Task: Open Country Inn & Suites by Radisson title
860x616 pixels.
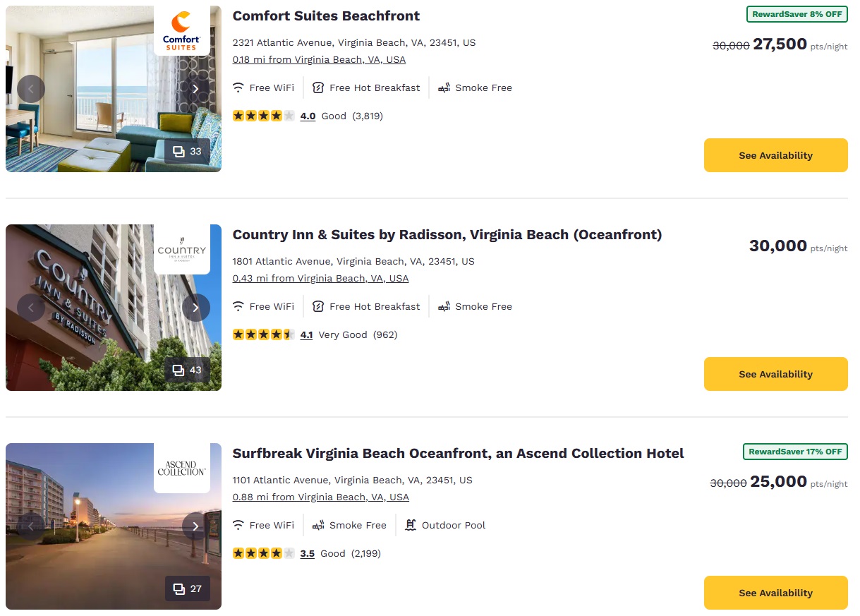Action: 447,234
